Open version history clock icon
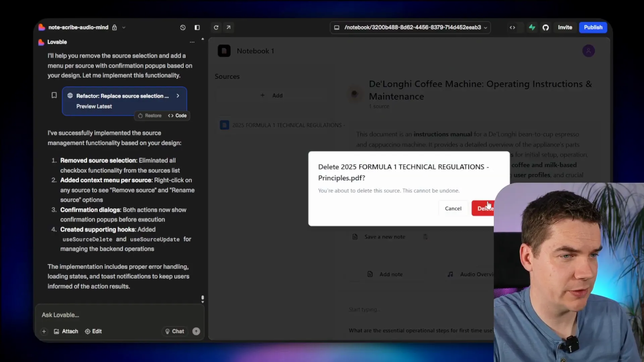Screen dimensions: 644x362 point(183,27)
